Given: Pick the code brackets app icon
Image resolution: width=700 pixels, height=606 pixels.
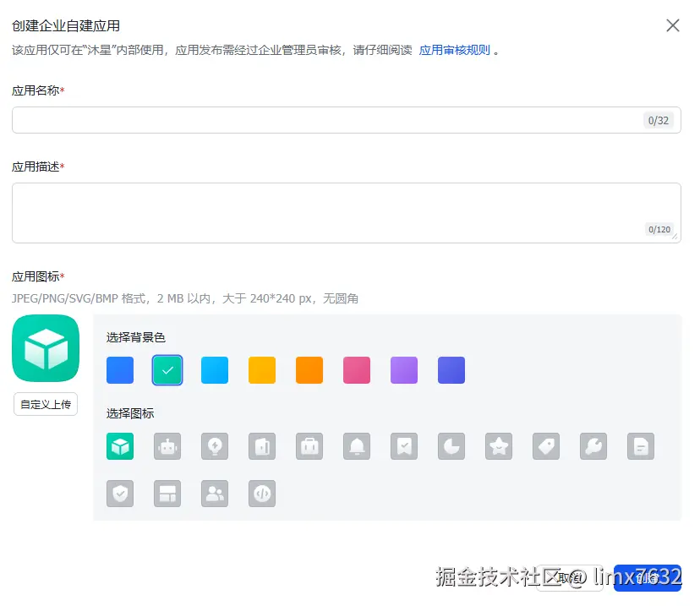Looking at the screenshot, I should click(262, 493).
